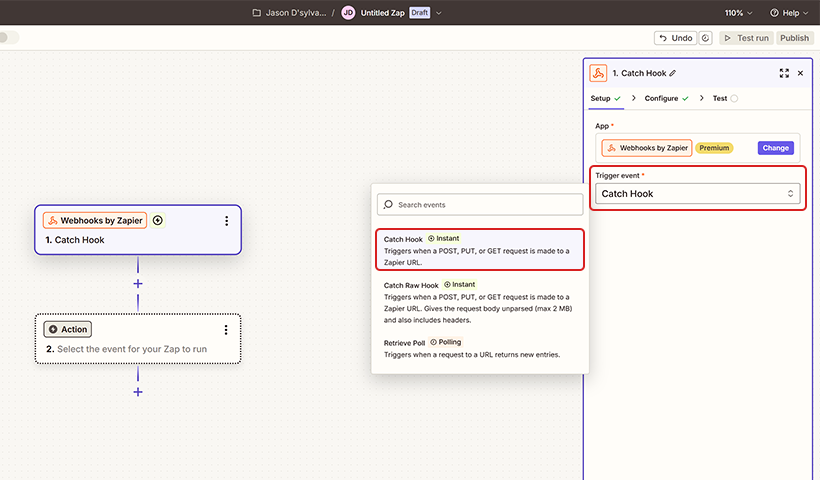Click the instant trigger badge on Webhooks step
Viewport: 820px width, 480px height.
click(x=158, y=221)
